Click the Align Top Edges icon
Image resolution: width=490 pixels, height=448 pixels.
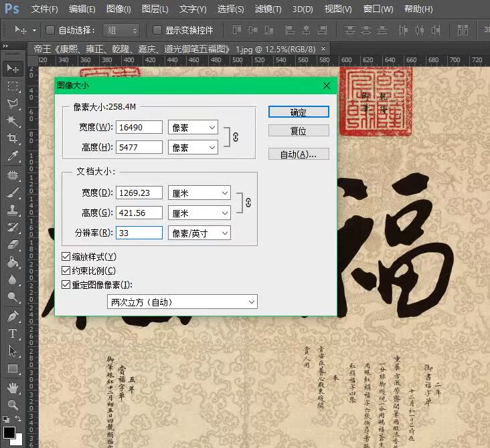tap(237, 30)
